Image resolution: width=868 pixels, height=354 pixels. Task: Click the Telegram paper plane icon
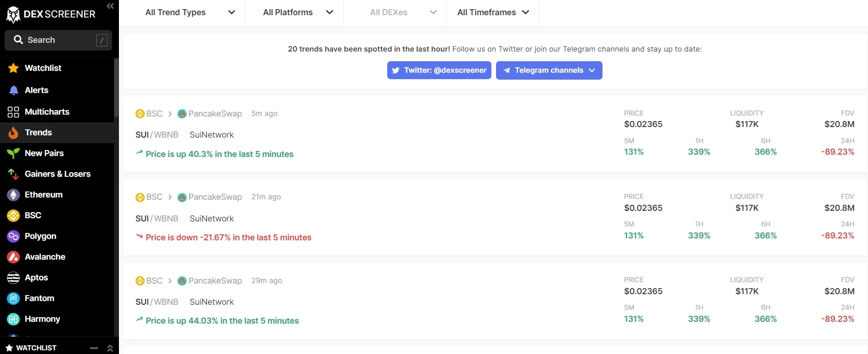(507, 70)
